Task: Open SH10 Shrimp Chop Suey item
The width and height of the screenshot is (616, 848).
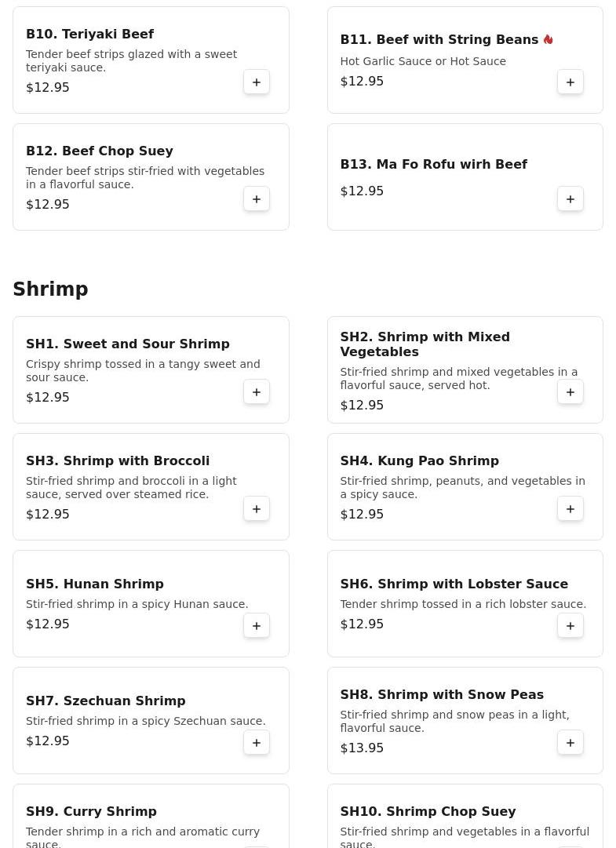Action: 428,811
